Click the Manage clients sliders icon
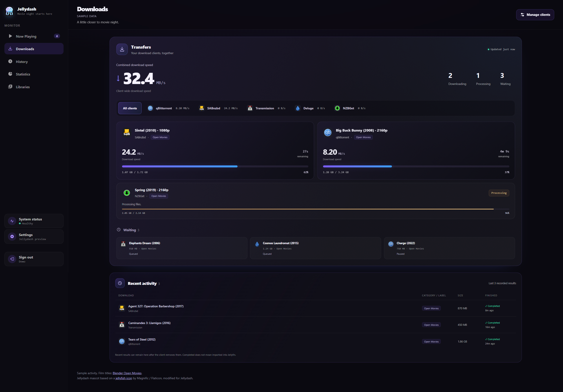Screen dimensions: 563x392 click(523, 15)
